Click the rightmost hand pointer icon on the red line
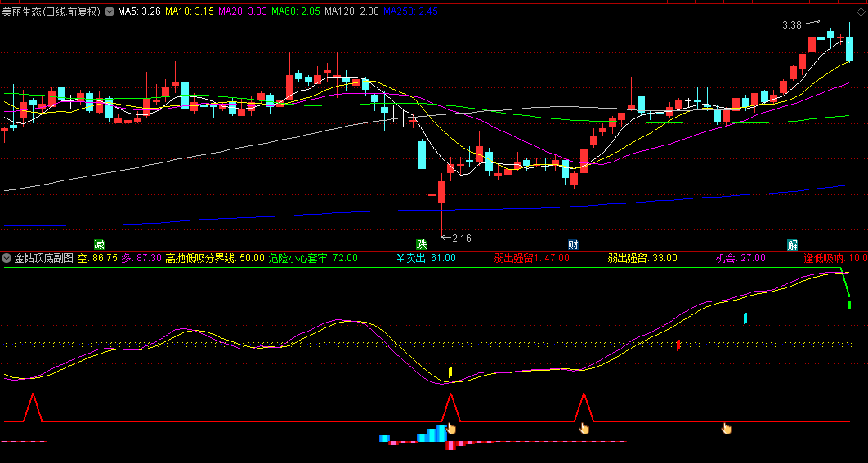Screen dimensions: 868x463 pos(726,428)
